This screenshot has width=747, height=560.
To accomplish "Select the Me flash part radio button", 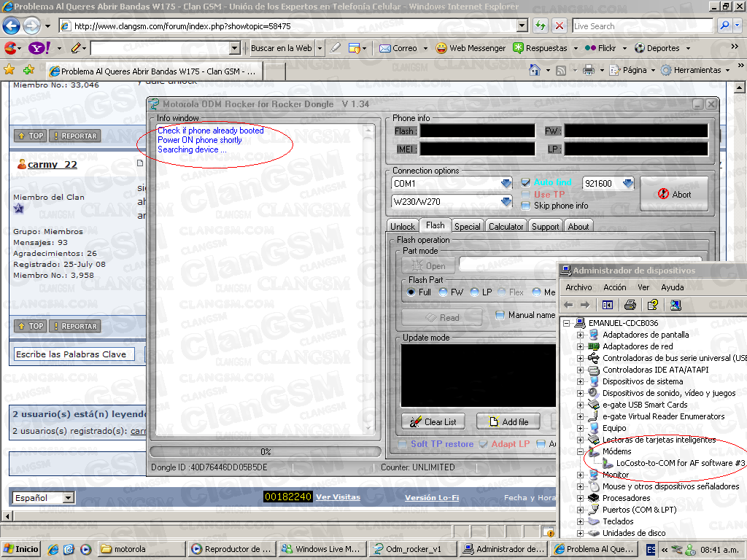I will (536, 292).
